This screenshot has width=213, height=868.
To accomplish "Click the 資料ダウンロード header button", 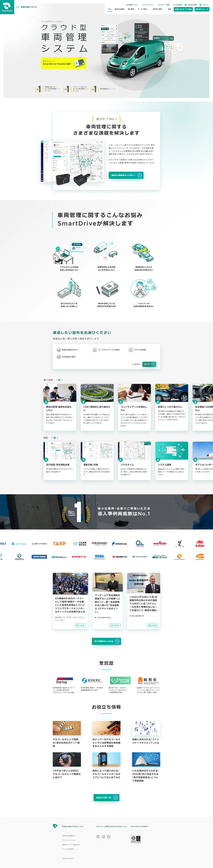I will point(202,9).
